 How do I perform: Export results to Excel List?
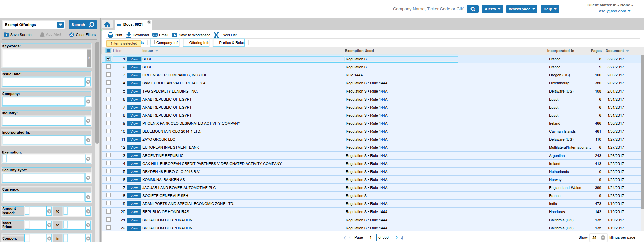(x=225, y=35)
